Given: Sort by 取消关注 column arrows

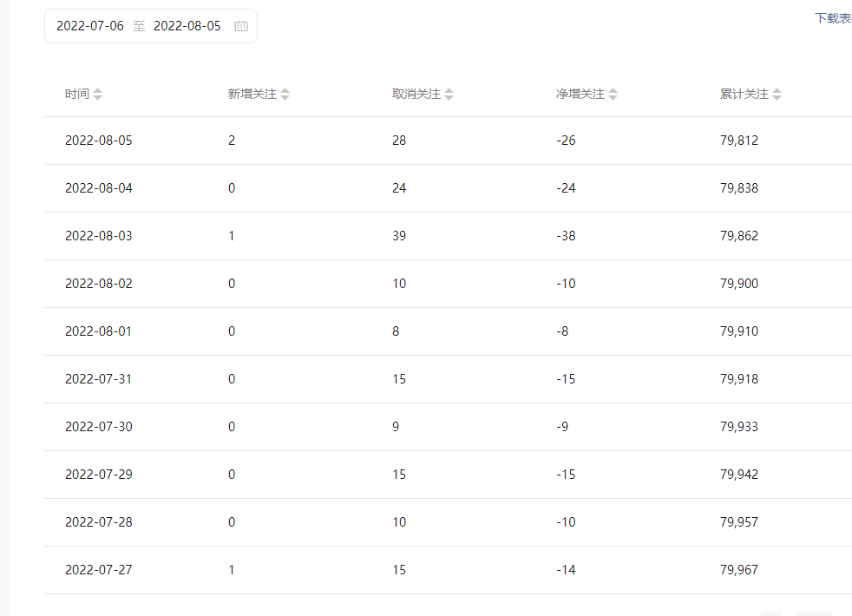Looking at the screenshot, I should pyautogui.click(x=449, y=94).
